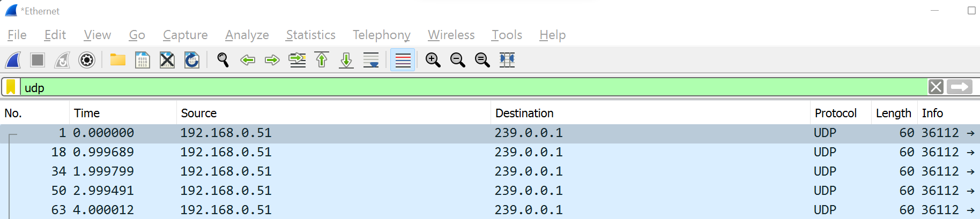Image resolution: width=980 pixels, height=219 pixels.
Task: Clear the udp display filter
Action: click(936, 87)
